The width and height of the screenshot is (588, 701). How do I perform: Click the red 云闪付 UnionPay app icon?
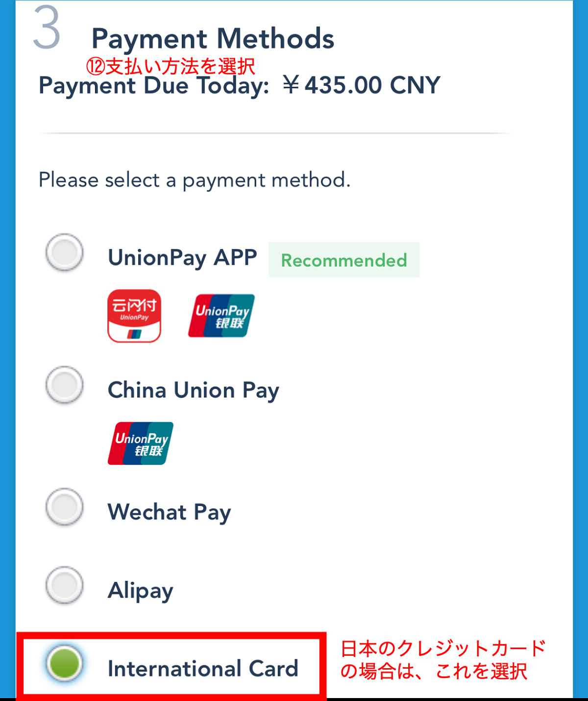pos(134,316)
